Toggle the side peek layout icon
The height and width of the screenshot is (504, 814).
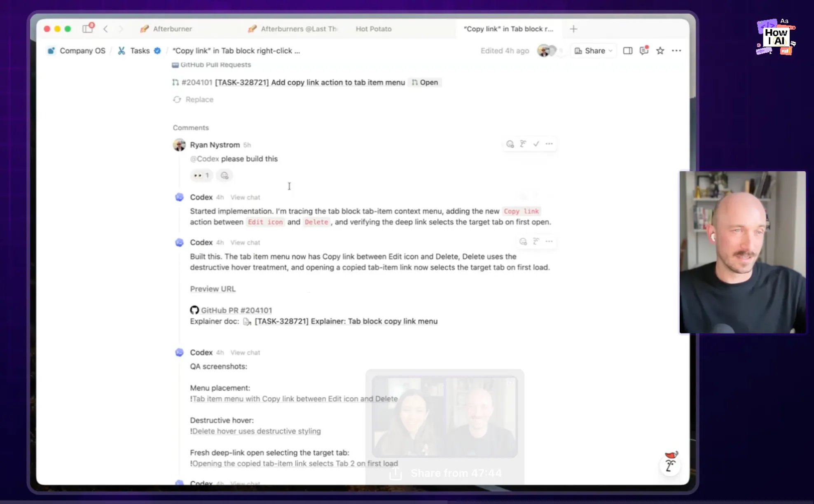point(627,51)
